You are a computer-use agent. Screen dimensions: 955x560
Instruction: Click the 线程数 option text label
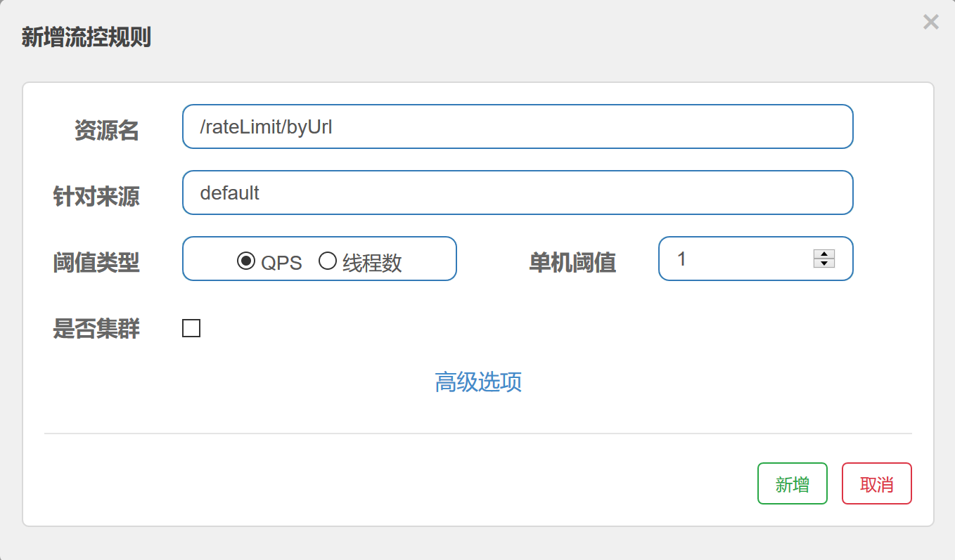pos(372,263)
